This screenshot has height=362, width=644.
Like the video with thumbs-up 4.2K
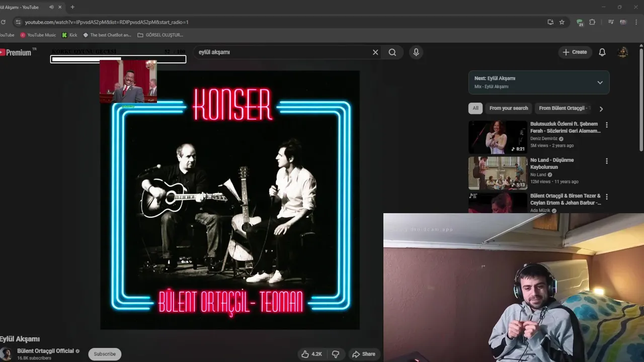tap(312, 354)
